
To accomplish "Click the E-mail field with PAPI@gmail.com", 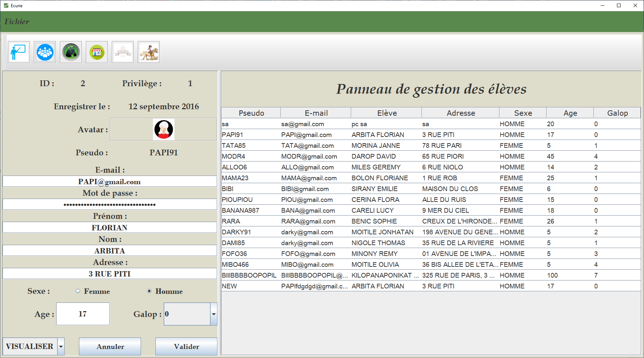I will (110, 182).
